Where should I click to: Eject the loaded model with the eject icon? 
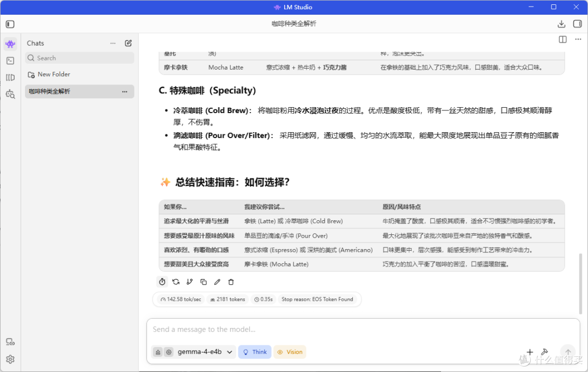[x=158, y=352]
